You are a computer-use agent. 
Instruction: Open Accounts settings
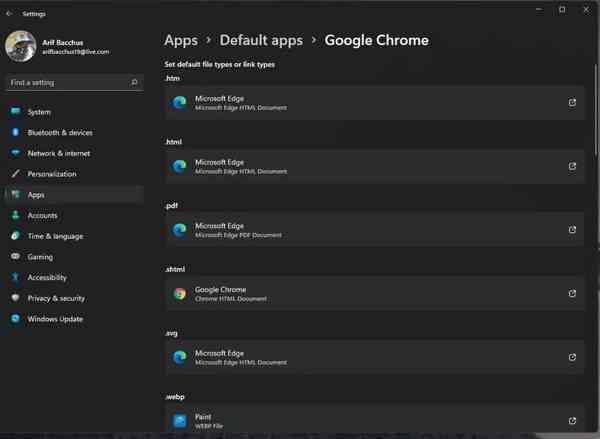74,215
